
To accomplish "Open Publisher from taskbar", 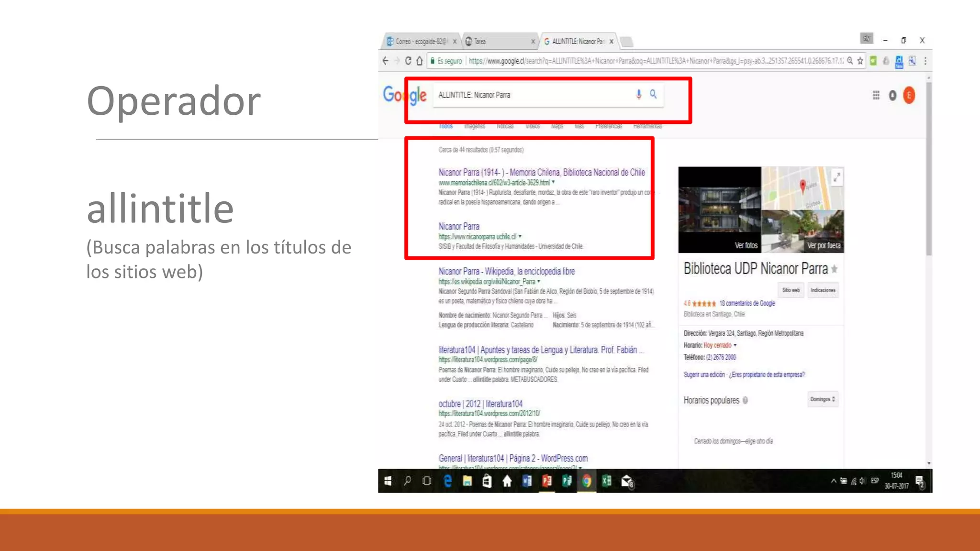I will click(567, 481).
